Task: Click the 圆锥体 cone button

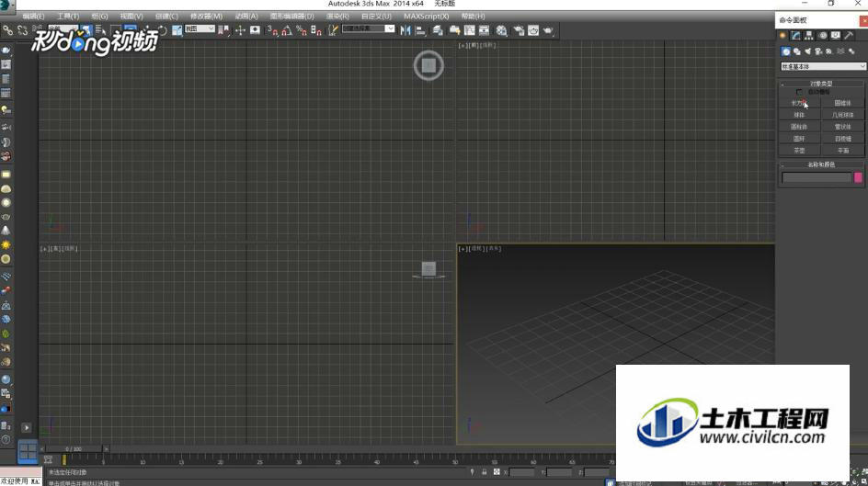Action: click(x=842, y=103)
